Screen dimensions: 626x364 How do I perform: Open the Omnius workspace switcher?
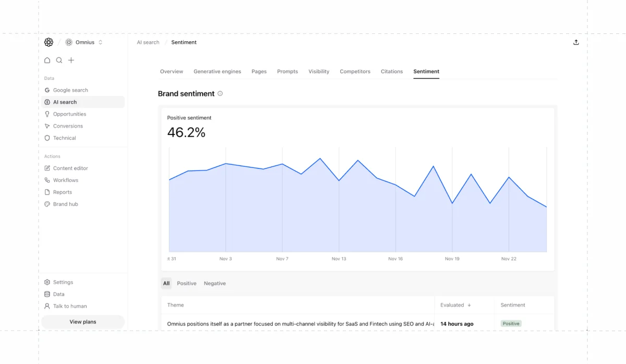pos(85,42)
